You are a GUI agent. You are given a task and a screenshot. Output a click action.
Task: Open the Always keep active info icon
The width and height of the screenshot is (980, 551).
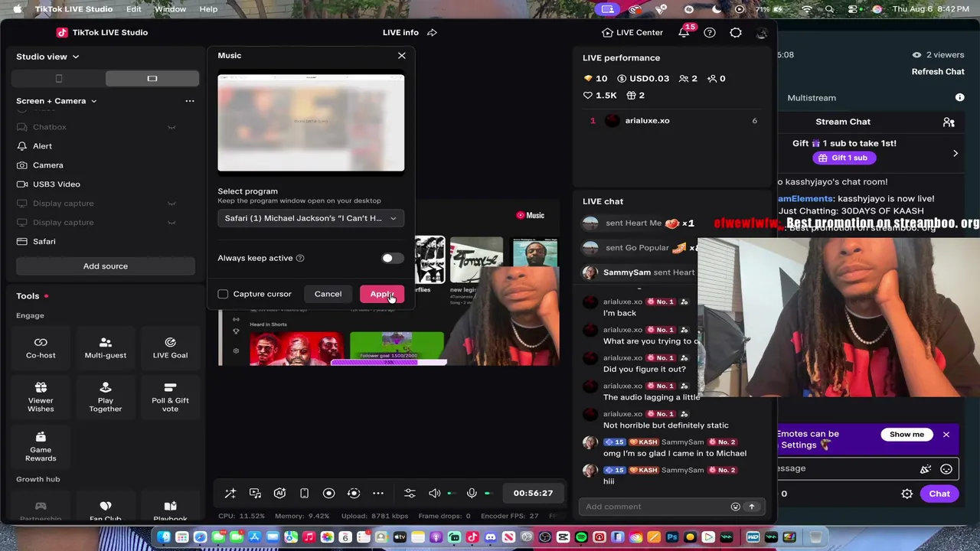300,259
